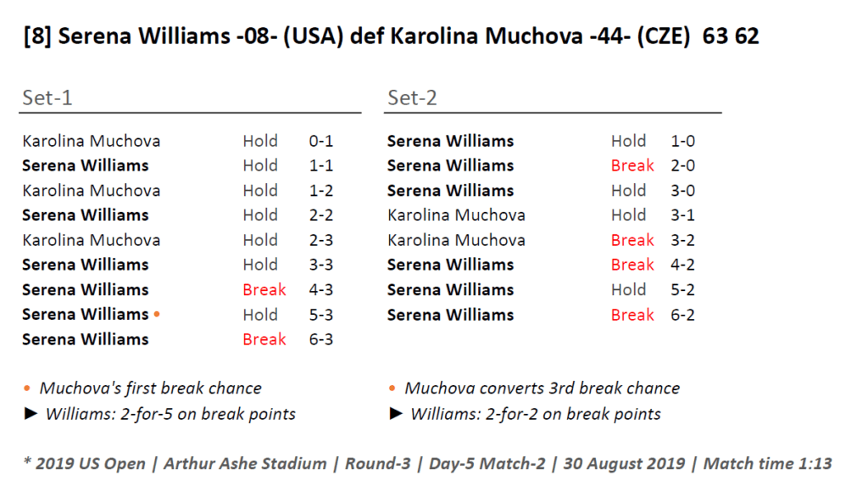Click the black triangle before Williams: 2-for-5

click(29, 415)
